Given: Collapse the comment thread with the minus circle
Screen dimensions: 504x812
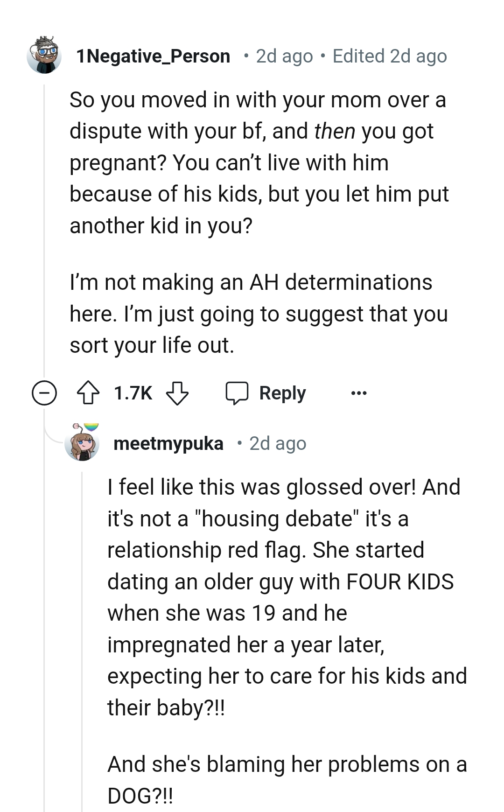Looking at the screenshot, I should click(x=44, y=393).
